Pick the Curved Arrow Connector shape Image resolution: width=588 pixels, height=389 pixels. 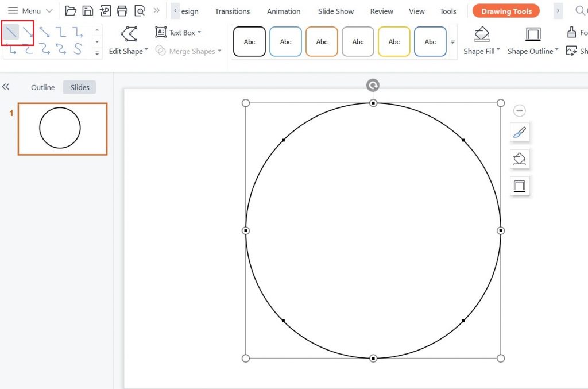coord(44,49)
